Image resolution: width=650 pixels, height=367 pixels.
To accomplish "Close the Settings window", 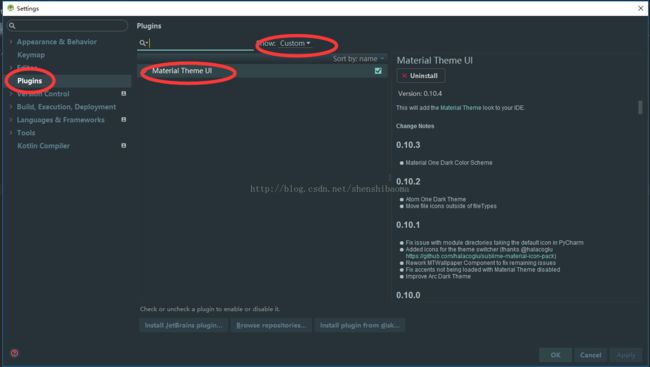I will click(640, 8).
